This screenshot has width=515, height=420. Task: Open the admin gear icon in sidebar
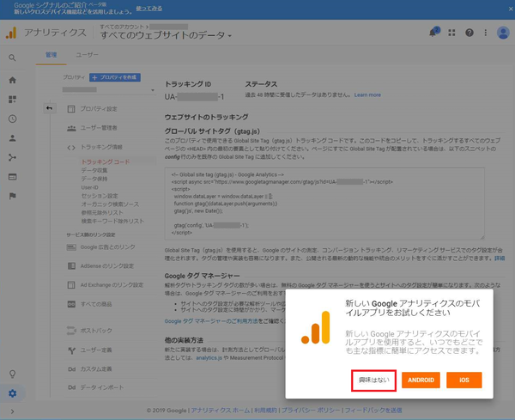12,394
